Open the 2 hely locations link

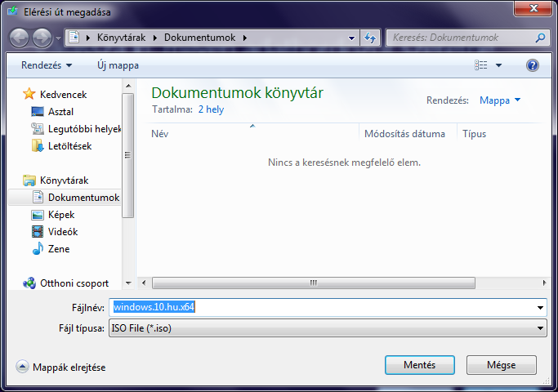[211, 109]
